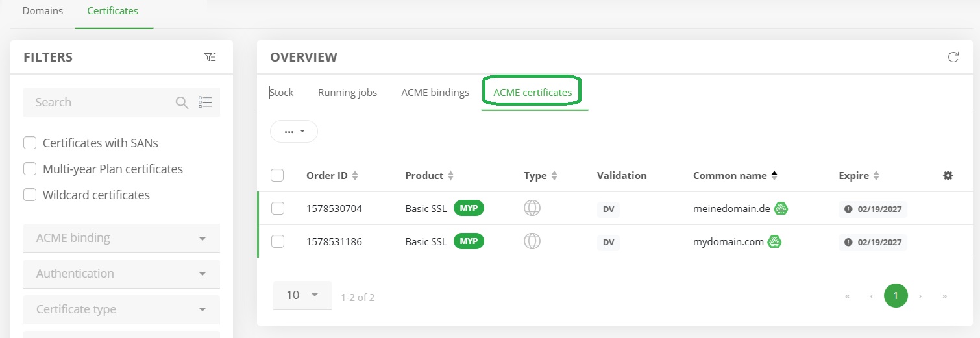Click order ID 1578531186

(x=334, y=242)
